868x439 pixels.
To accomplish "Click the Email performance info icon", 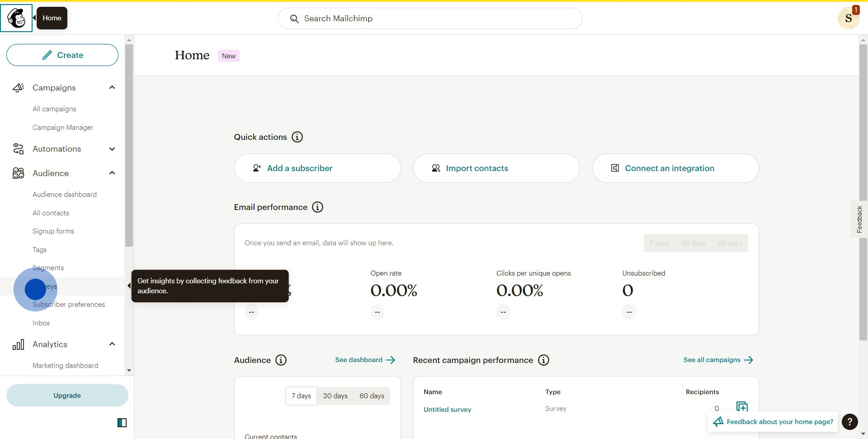I will [318, 207].
